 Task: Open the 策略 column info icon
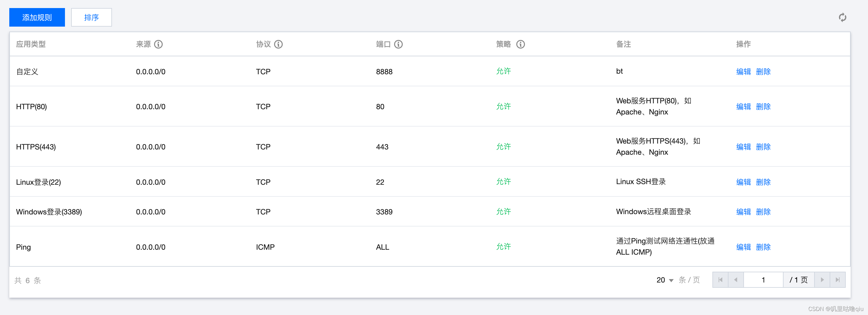(521, 44)
